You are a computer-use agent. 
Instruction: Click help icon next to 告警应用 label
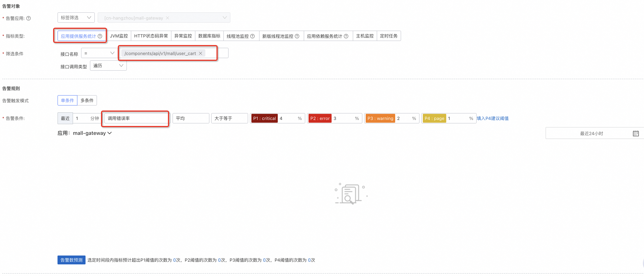coord(29,18)
